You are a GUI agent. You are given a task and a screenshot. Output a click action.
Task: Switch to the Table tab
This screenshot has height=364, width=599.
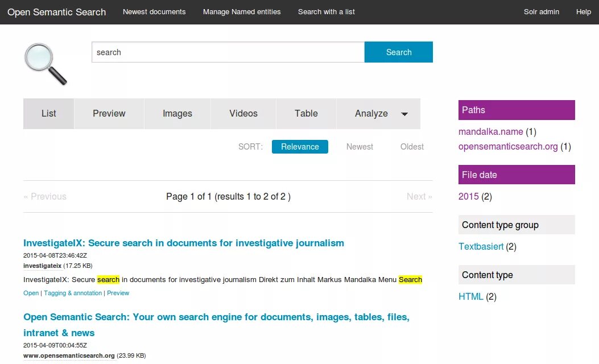(x=306, y=113)
